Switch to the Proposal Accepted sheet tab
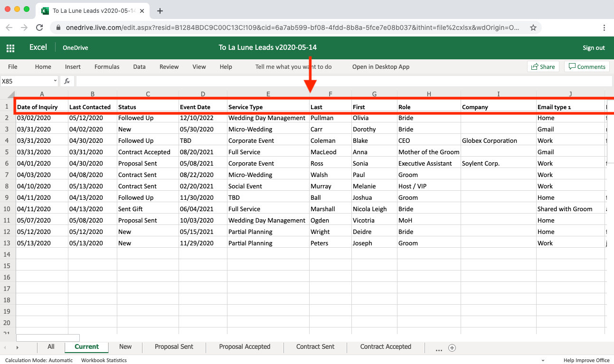Screen dimensions: 614x364 click(245, 347)
